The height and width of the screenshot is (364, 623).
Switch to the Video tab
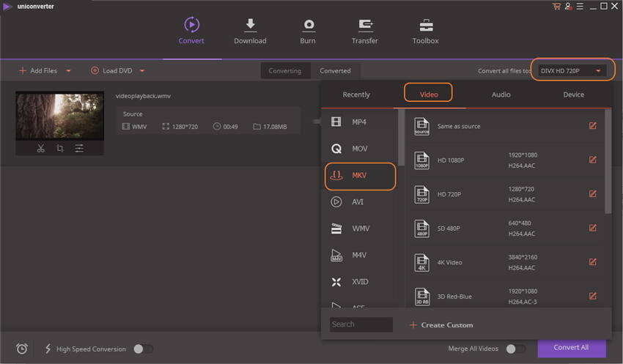[x=429, y=94]
